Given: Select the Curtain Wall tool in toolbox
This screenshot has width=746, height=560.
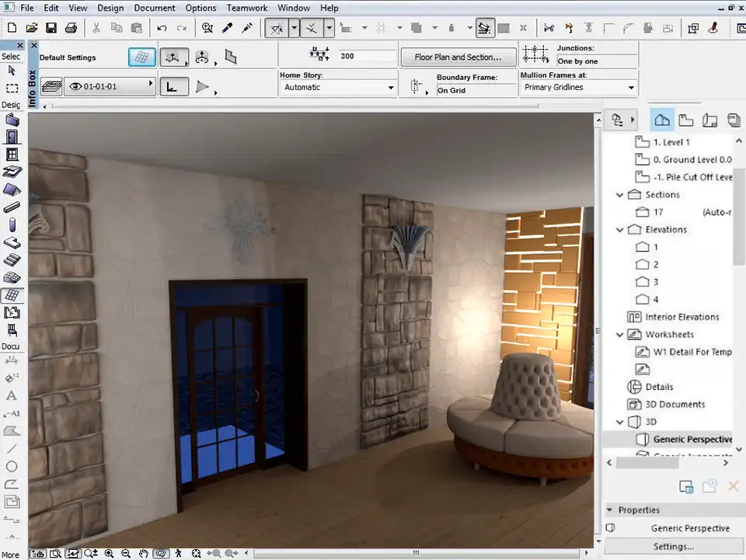Looking at the screenshot, I should pyautogui.click(x=12, y=295).
